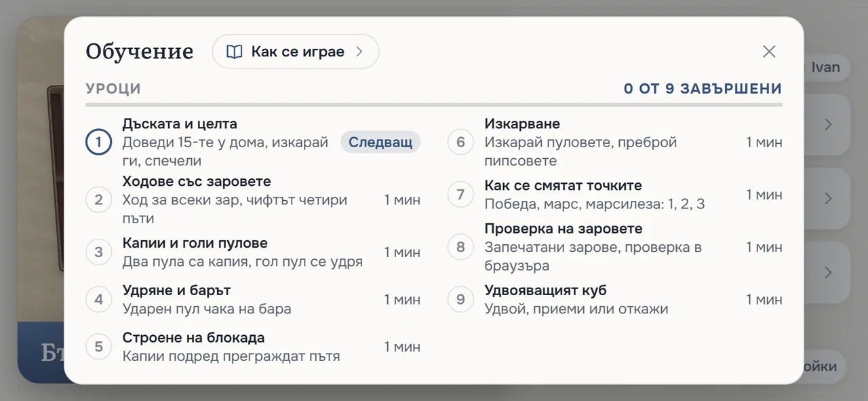
Task: Click '1 мин' beside Капии и голи пулове
Action: 402,252
